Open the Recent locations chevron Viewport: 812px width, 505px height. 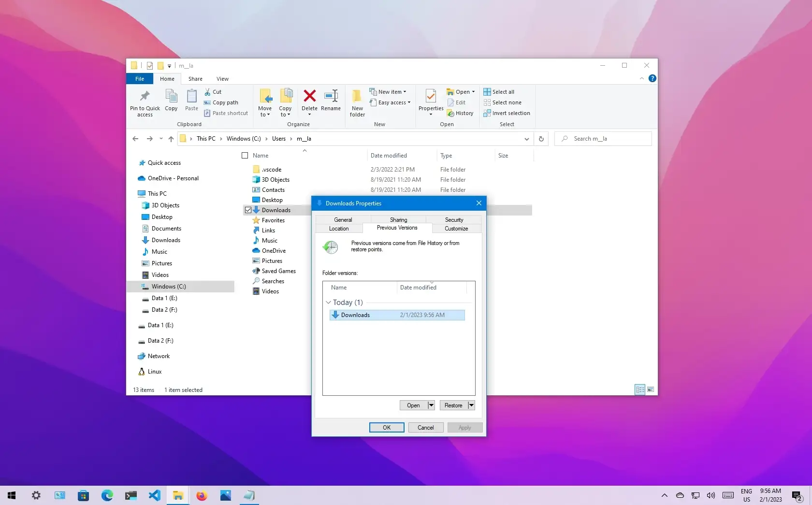tap(161, 139)
